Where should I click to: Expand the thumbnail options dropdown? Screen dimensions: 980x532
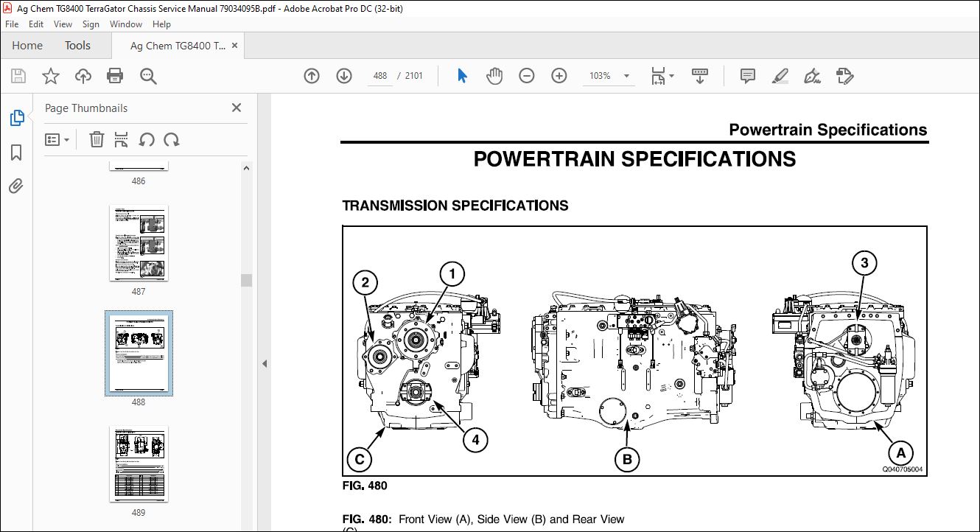57,139
